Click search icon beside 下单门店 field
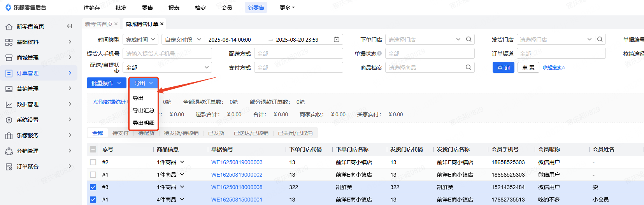 tap(469, 39)
